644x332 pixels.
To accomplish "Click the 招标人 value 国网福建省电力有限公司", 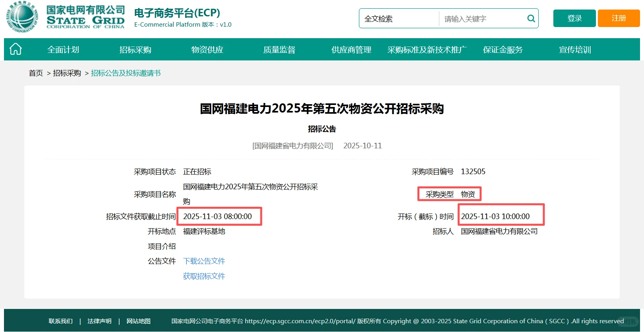I will 499,231.
